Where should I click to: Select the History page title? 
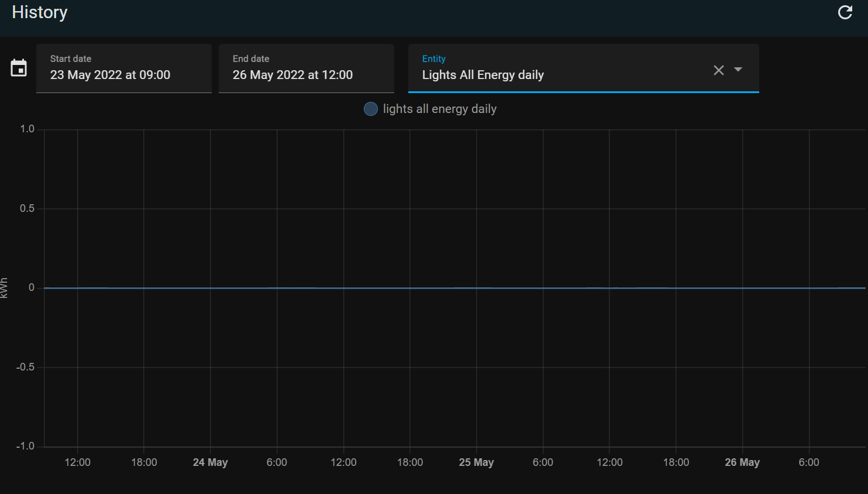pyautogui.click(x=39, y=12)
